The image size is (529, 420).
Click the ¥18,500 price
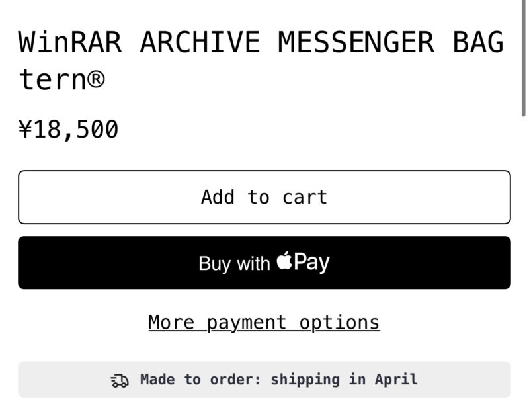[x=69, y=129]
